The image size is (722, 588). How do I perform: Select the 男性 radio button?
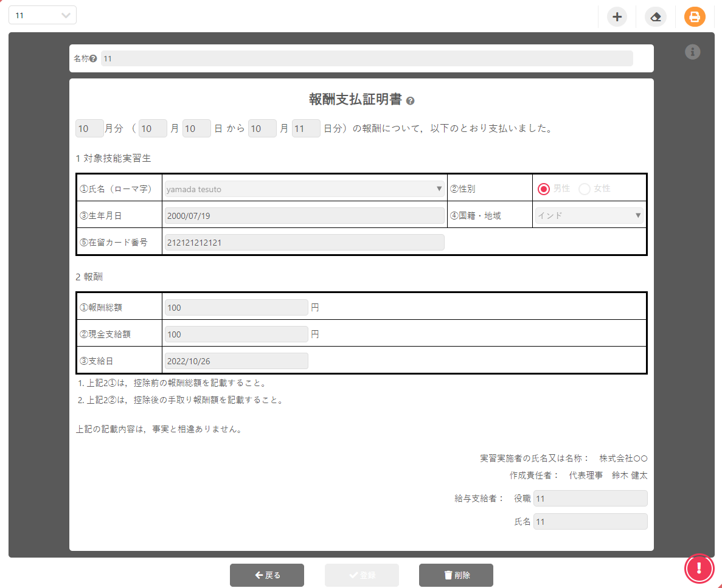[543, 189]
